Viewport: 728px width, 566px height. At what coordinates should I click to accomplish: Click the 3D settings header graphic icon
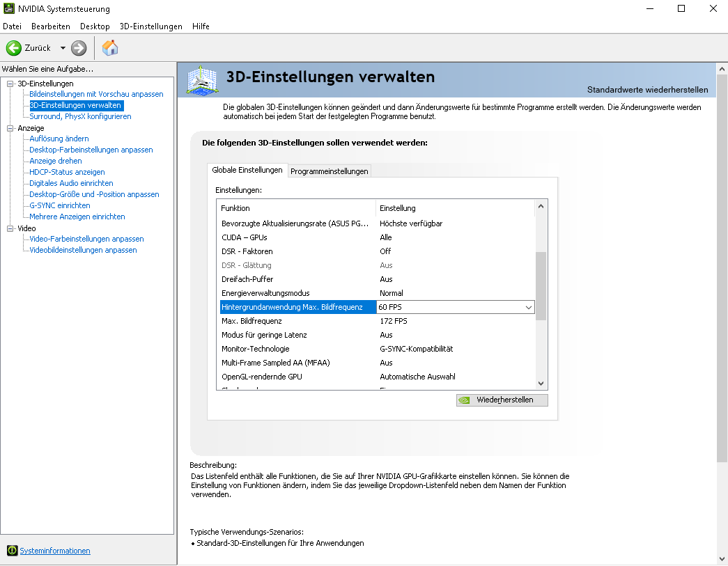coord(203,80)
